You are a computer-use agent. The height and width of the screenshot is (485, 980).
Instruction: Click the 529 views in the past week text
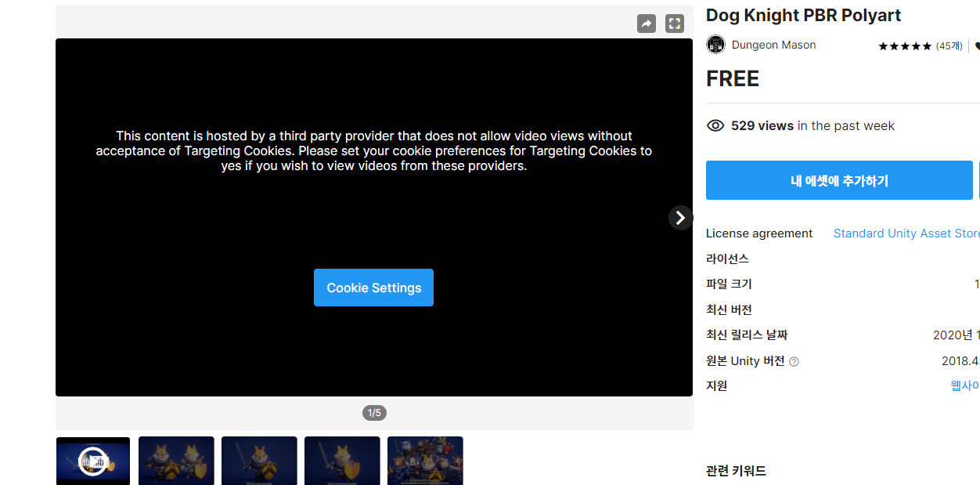pyautogui.click(x=812, y=125)
